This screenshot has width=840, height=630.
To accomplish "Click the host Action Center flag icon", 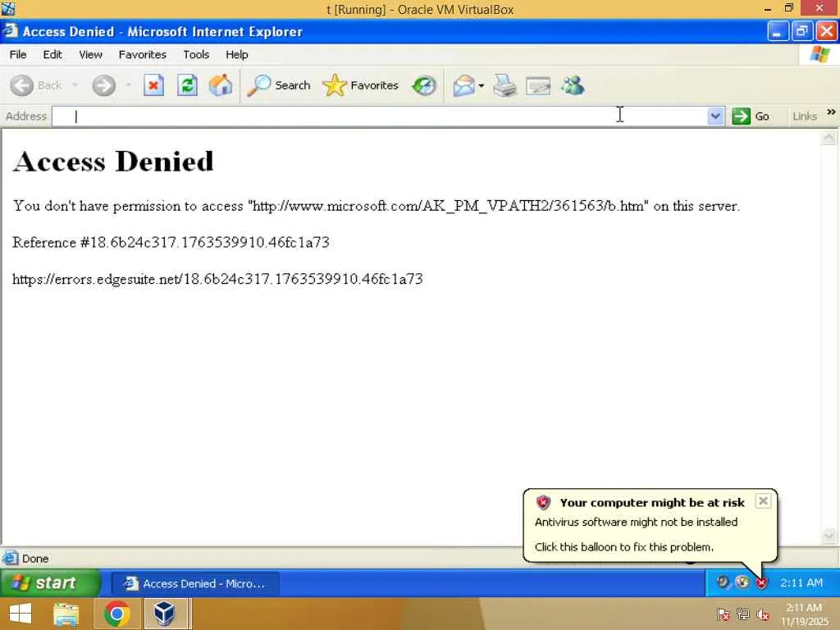I will [x=724, y=614].
